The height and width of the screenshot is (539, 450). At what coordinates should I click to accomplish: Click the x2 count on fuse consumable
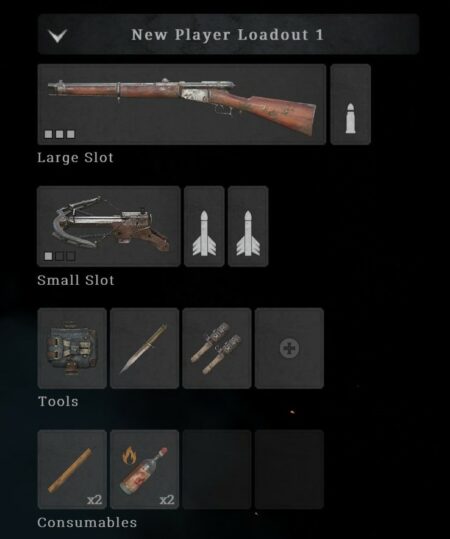coord(95,499)
